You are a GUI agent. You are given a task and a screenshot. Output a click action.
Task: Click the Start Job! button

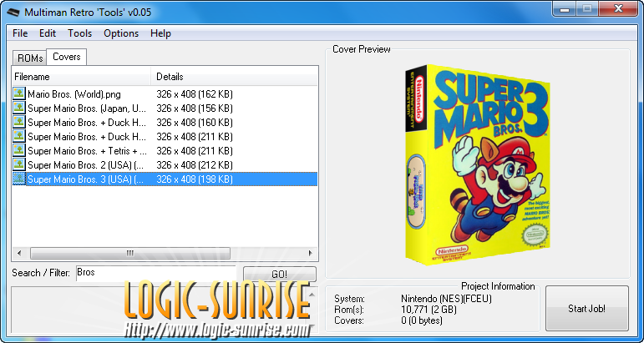[x=587, y=309]
